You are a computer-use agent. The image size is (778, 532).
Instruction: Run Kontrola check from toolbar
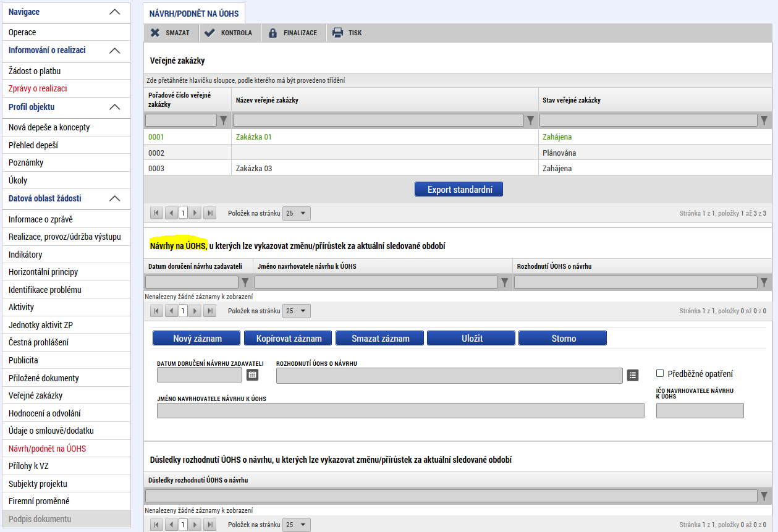click(x=209, y=33)
